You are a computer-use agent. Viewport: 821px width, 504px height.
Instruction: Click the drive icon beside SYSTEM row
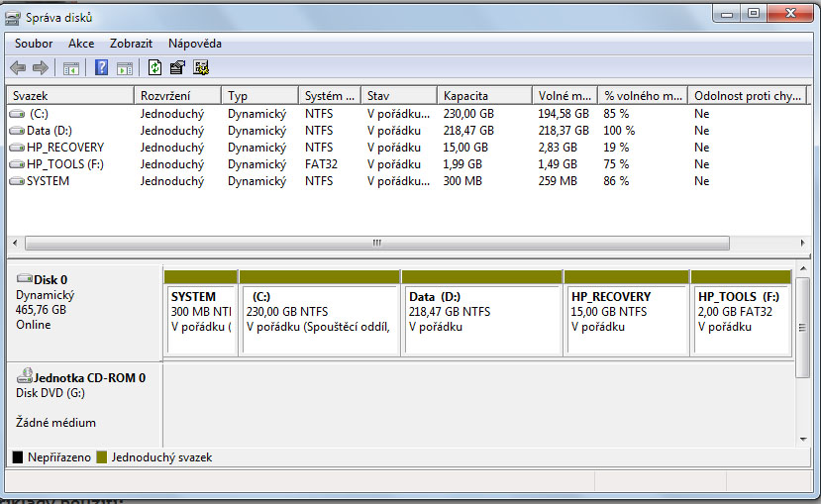[x=17, y=181]
